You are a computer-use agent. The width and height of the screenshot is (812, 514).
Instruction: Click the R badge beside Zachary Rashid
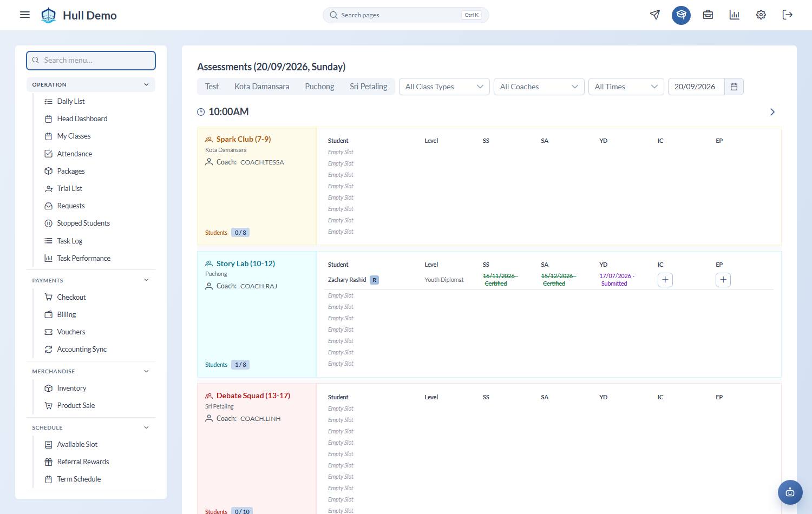(x=375, y=280)
